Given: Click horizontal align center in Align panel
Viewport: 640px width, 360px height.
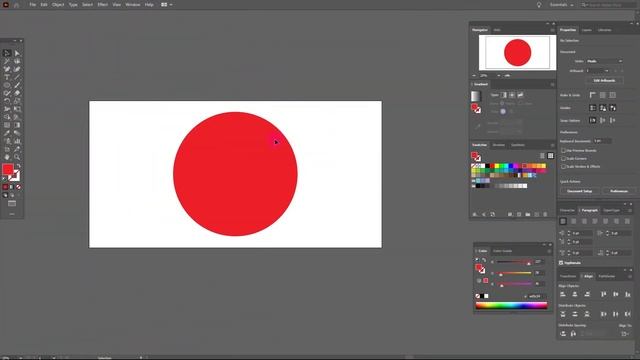Looking at the screenshot, I should [575, 294].
